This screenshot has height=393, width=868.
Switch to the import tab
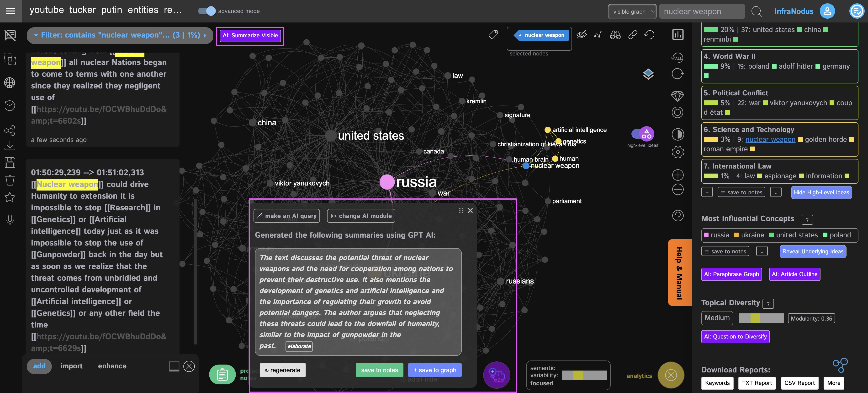coord(71,366)
